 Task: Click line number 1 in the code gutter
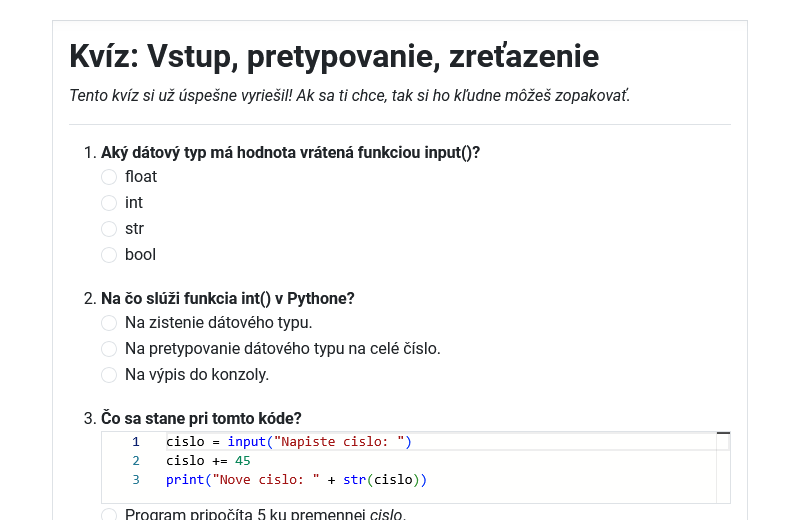click(x=136, y=442)
